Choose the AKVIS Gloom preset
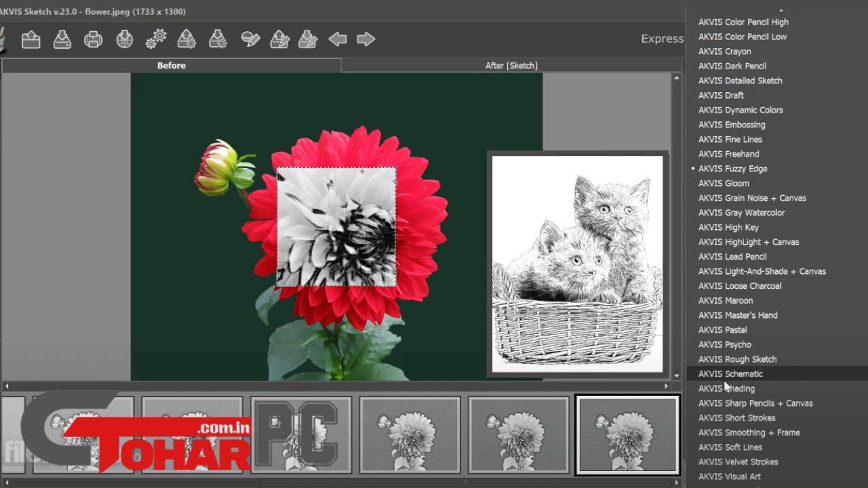Viewport: 868px width, 488px height. [x=724, y=184]
